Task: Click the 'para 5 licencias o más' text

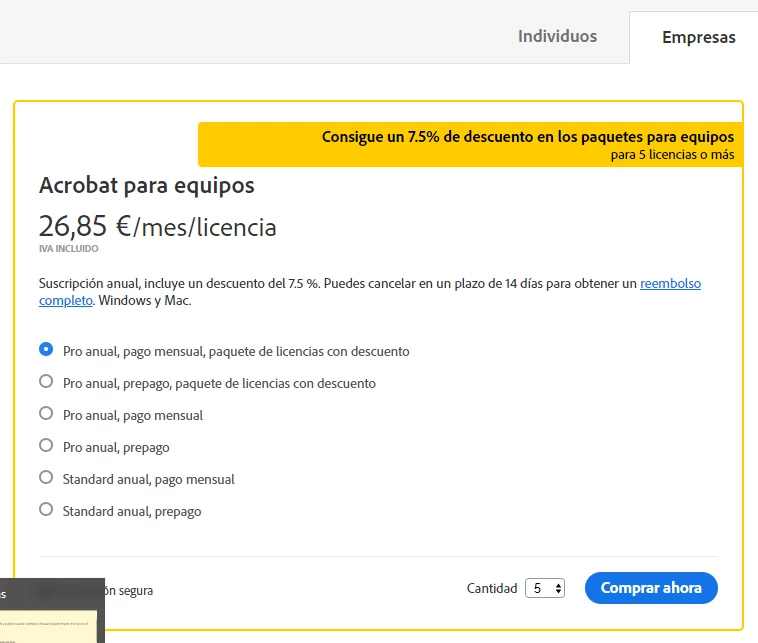Action: tap(672, 155)
